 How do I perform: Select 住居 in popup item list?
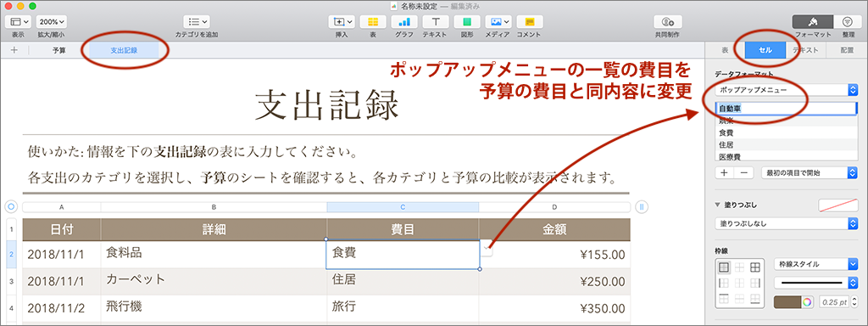786,144
